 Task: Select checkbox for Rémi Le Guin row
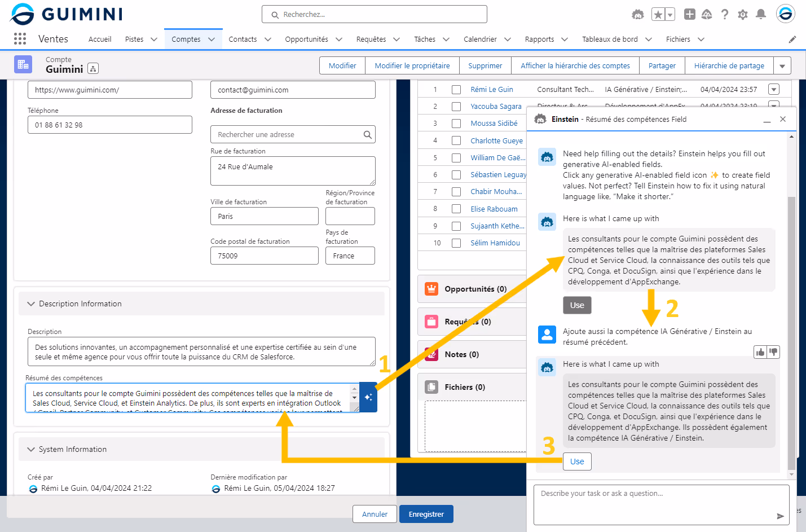(x=456, y=90)
